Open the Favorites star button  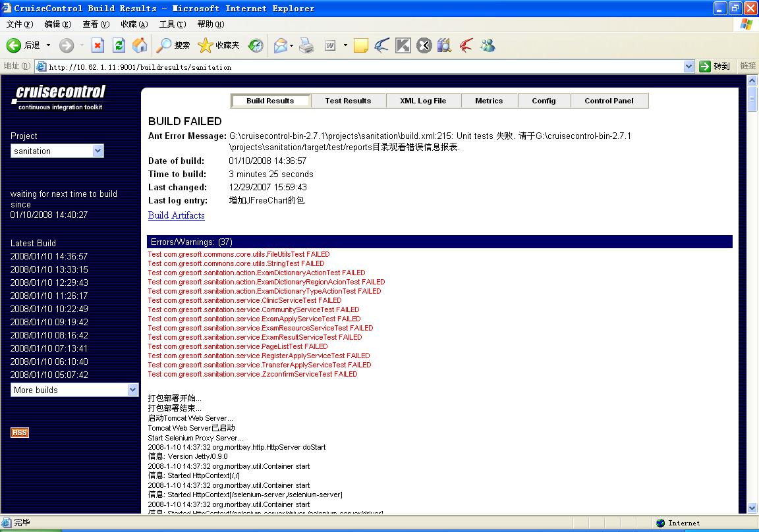click(x=219, y=45)
